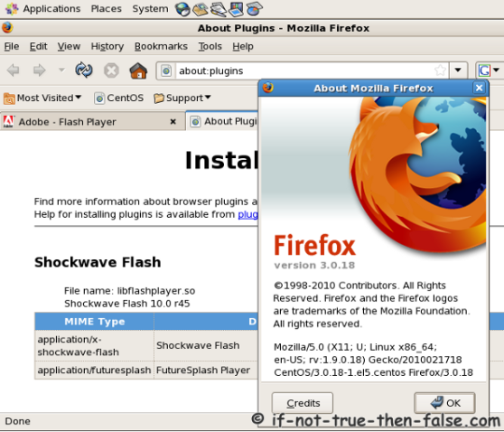This screenshot has width=504, height=432.
Task: Click the Shockwave Flash description cell
Action: point(198,345)
